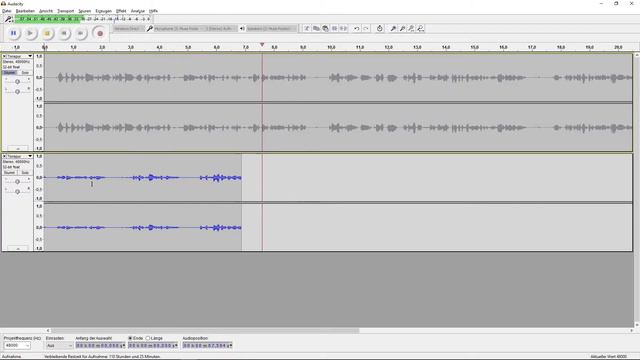
Task: Close the first track with its X
Action: click(x=4, y=56)
